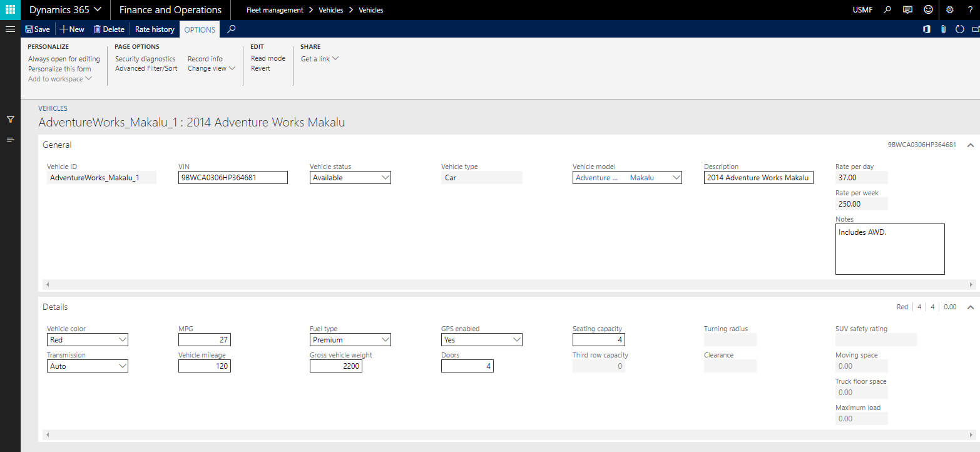Click the Rate per week value
Viewport: 980px width, 452px height.
pos(862,204)
